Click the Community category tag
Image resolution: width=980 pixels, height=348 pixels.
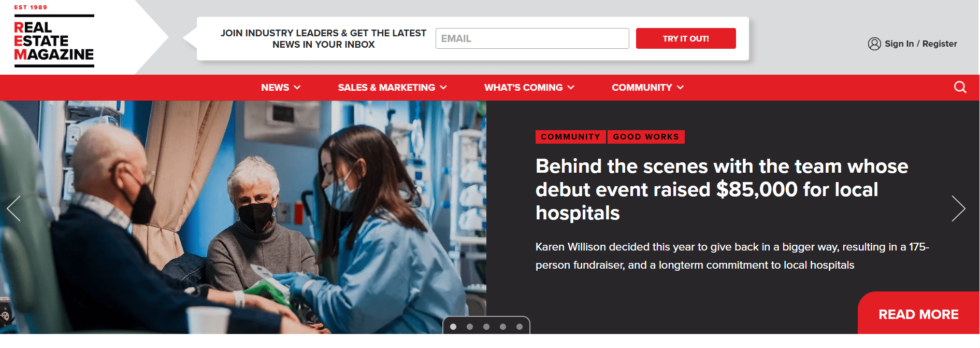pyautogui.click(x=570, y=137)
